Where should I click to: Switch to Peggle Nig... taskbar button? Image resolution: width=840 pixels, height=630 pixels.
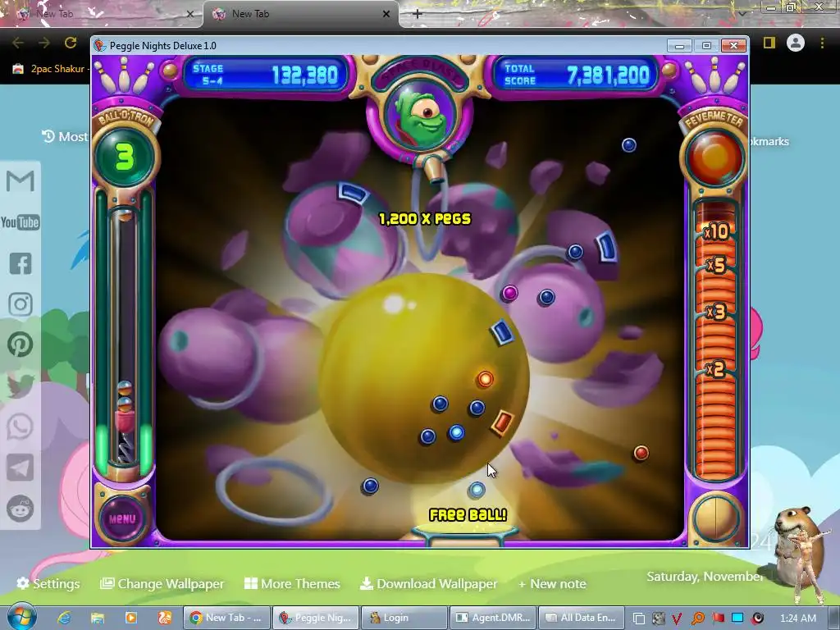(316, 618)
